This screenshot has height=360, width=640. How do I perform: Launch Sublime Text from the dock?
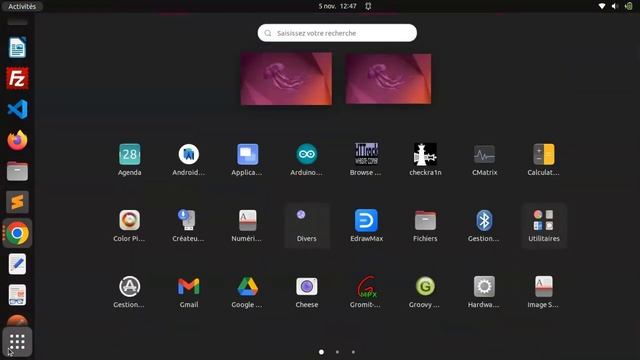pos(17,202)
